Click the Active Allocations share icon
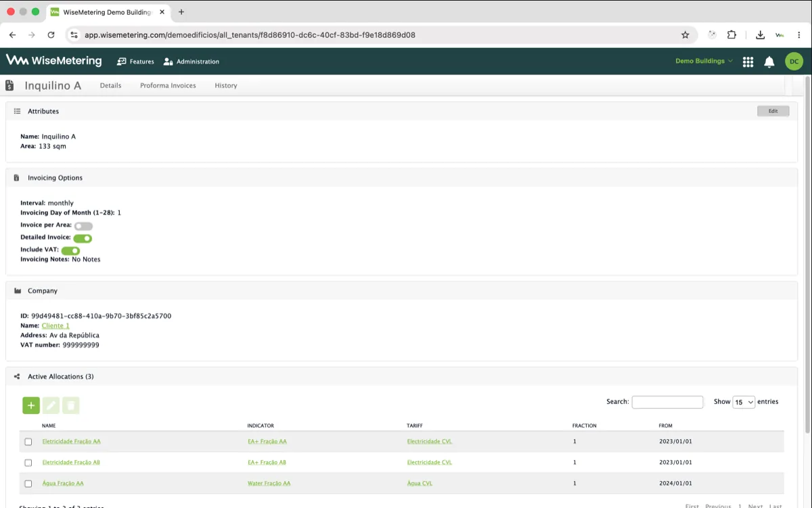 click(x=17, y=377)
